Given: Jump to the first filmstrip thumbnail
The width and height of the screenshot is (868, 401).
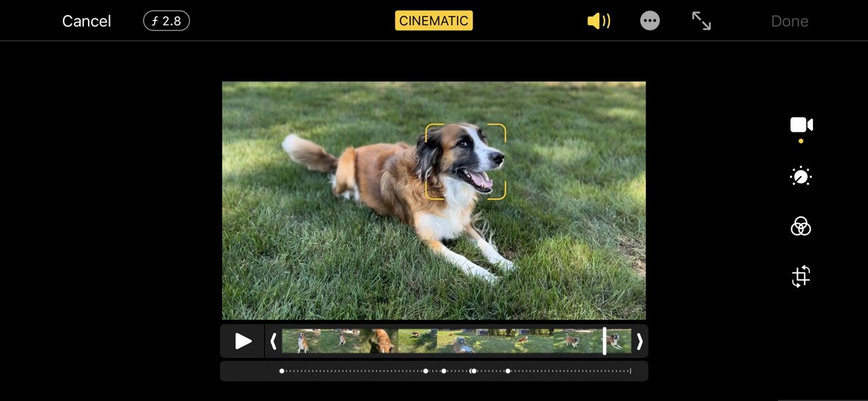Looking at the screenshot, I should pos(301,341).
